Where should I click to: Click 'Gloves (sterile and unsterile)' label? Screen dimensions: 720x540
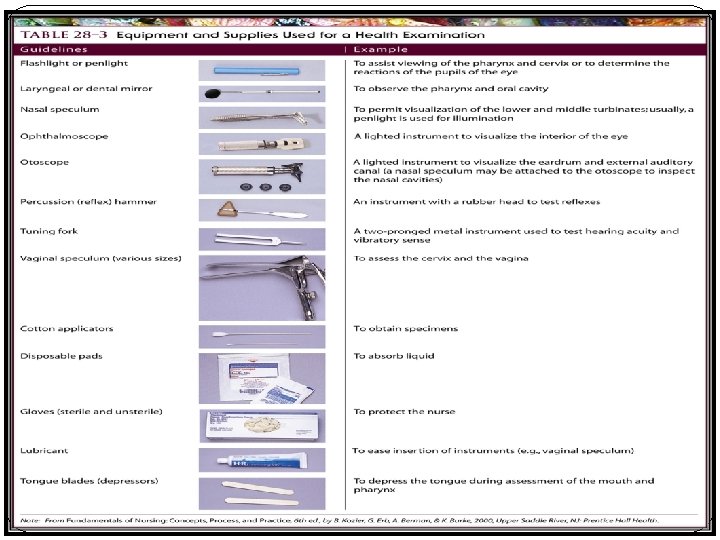(x=91, y=412)
